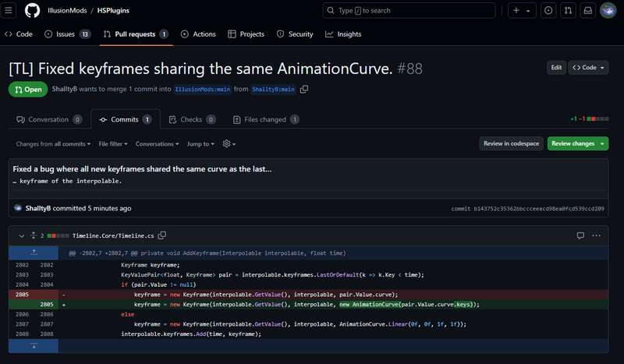Image resolution: width=624 pixels, height=364 pixels.
Task: Click line 2808 interpolable.keyframes.Add code
Action: click(191, 334)
